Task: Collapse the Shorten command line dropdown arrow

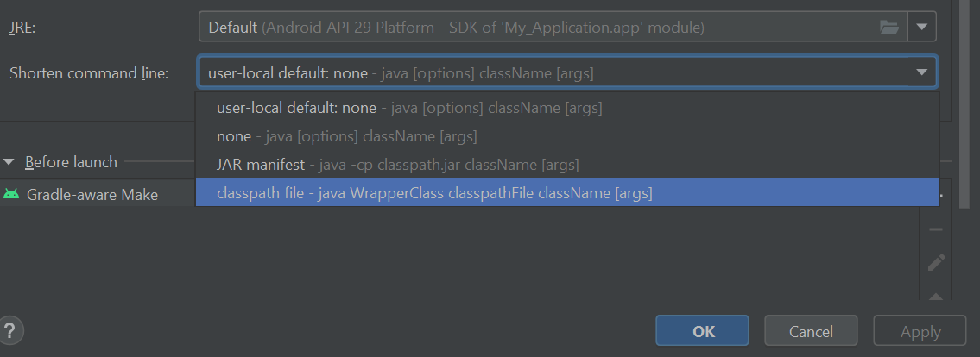Action: pos(921,73)
